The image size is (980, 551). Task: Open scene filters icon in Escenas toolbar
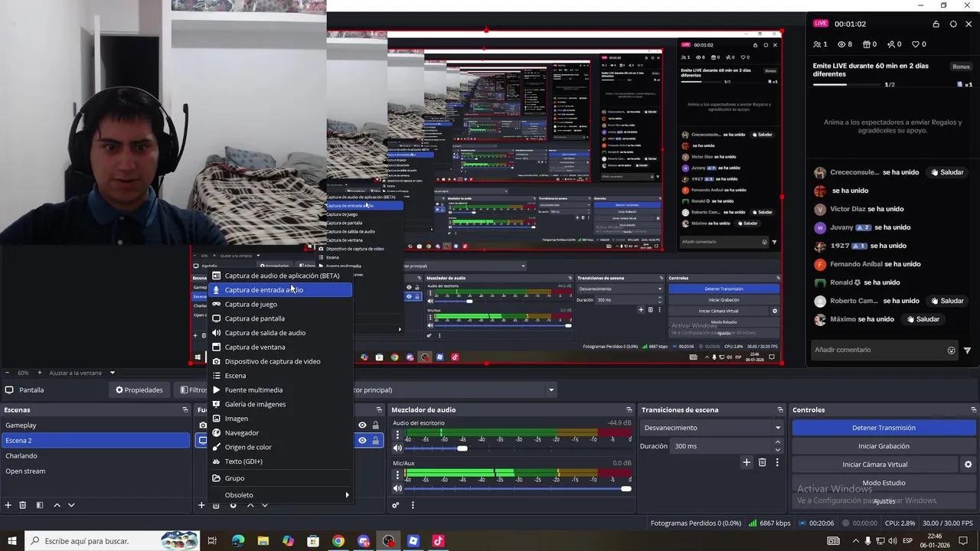click(x=40, y=505)
